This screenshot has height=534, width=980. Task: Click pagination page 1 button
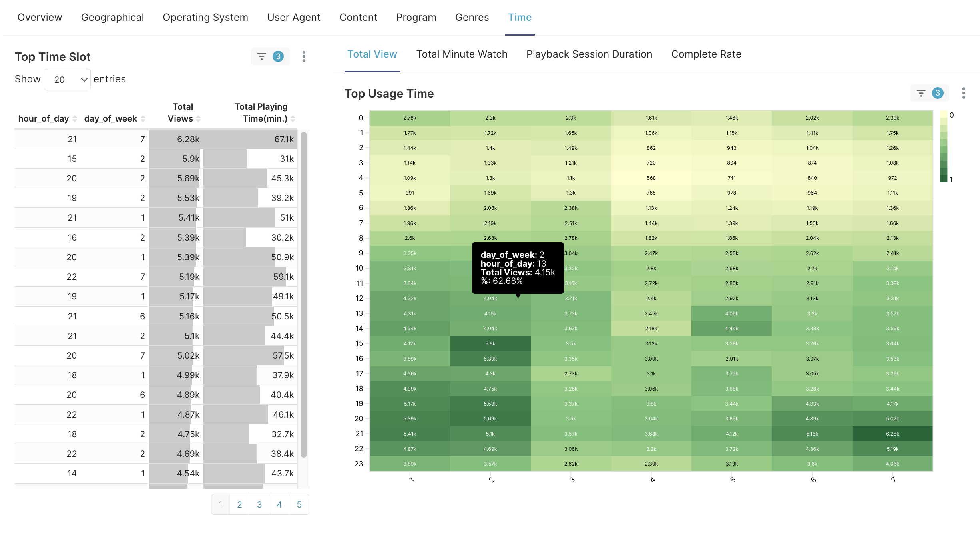pos(221,504)
